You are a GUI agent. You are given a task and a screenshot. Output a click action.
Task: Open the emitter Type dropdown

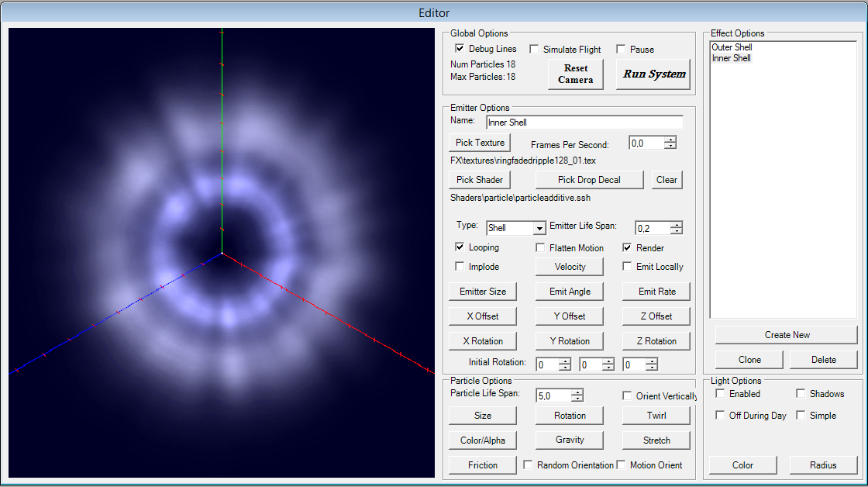[x=539, y=229]
